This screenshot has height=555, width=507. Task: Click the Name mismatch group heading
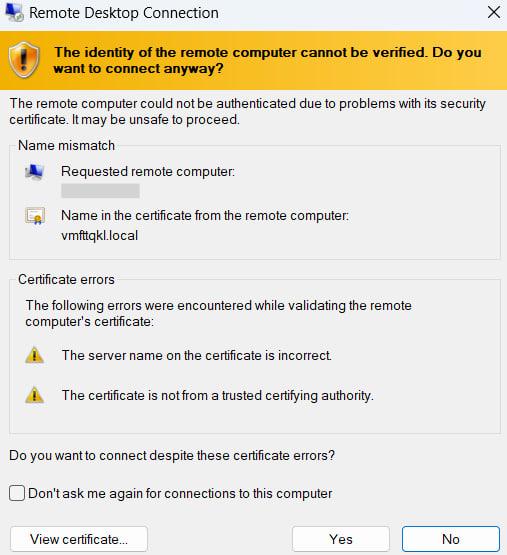click(x=66, y=145)
